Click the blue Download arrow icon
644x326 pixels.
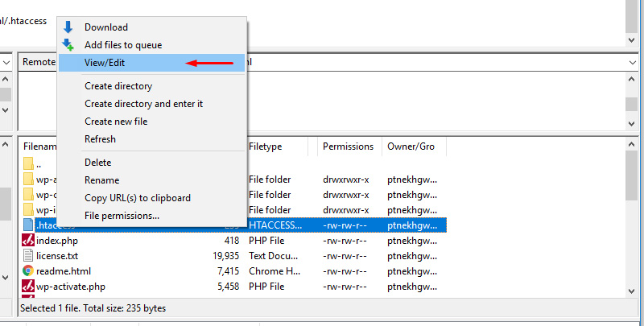click(x=68, y=27)
